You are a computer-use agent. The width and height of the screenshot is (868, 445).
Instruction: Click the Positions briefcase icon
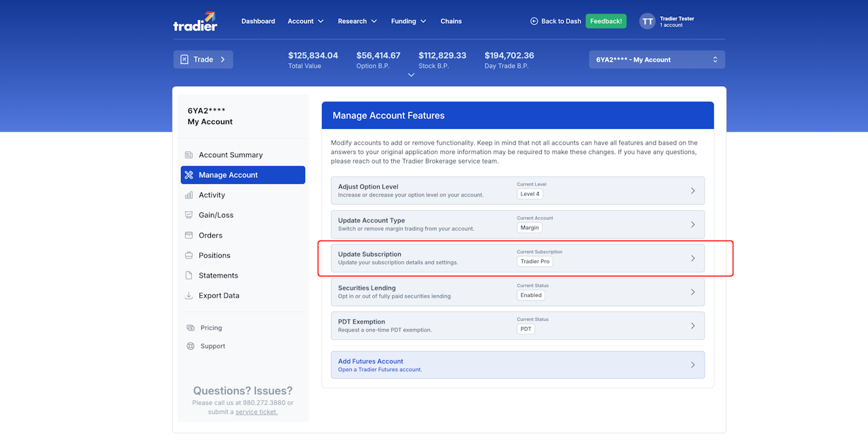pyautogui.click(x=189, y=256)
